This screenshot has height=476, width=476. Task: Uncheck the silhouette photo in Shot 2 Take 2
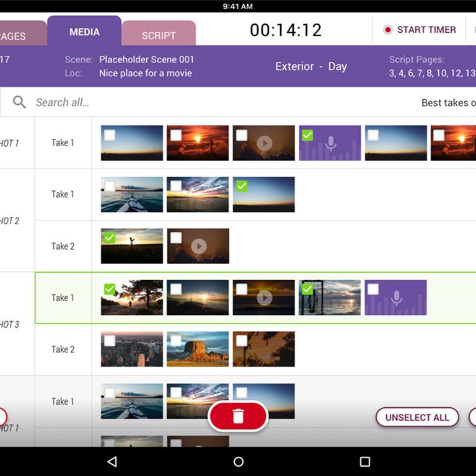point(110,237)
